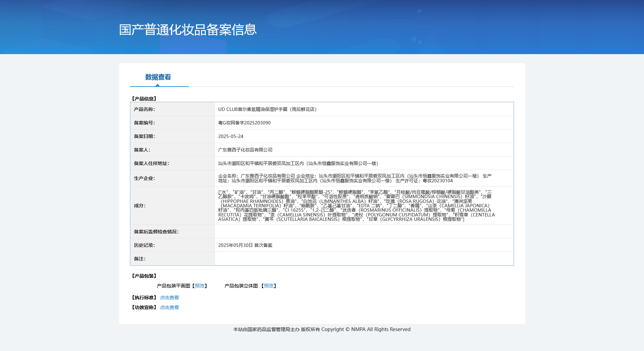
Task: Open the 预览 link for 产品包装立体图
Action: (x=269, y=286)
